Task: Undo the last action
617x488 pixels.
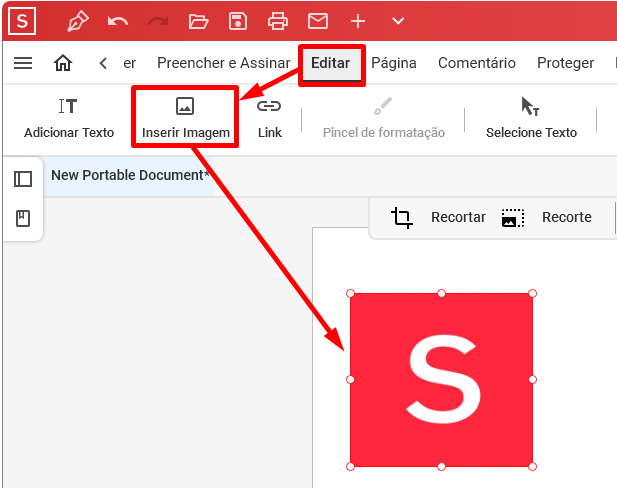Action: pos(118,21)
